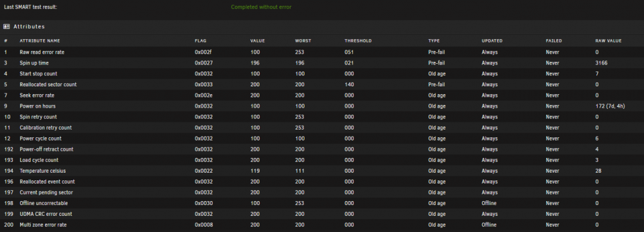
Task: Click value 196 in Spin up time VALUE column
Action: coord(254,63)
